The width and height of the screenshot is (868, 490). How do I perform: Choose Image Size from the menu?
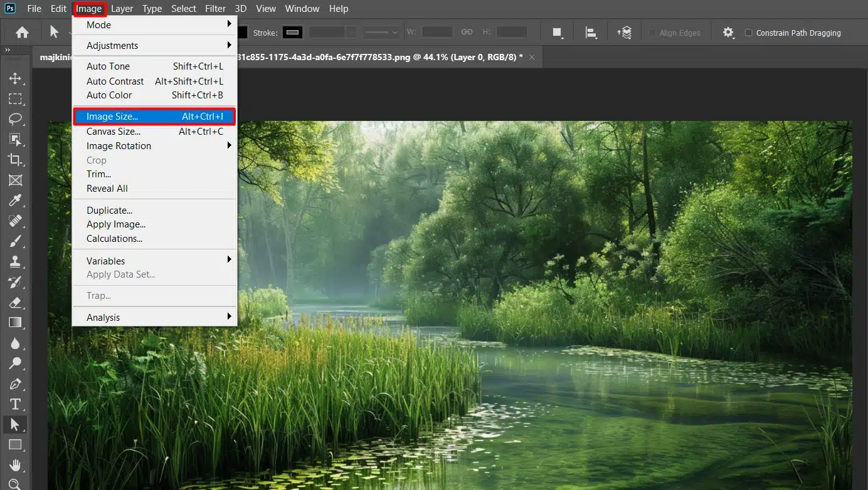pyautogui.click(x=154, y=117)
